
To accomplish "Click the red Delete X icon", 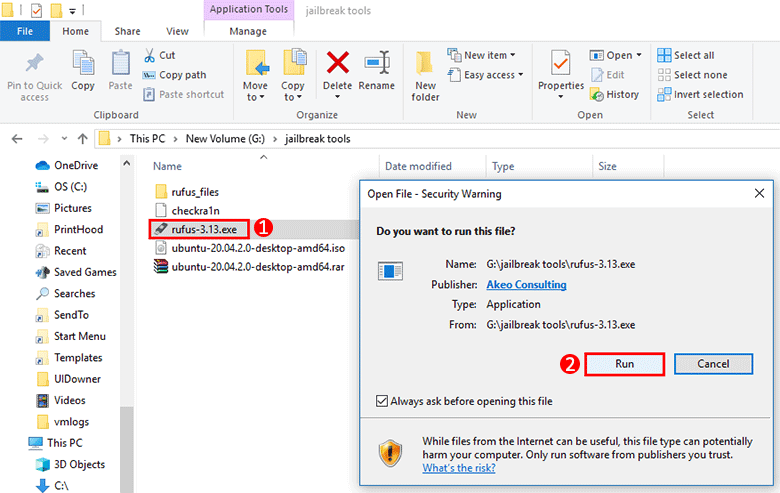I will (337, 63).
